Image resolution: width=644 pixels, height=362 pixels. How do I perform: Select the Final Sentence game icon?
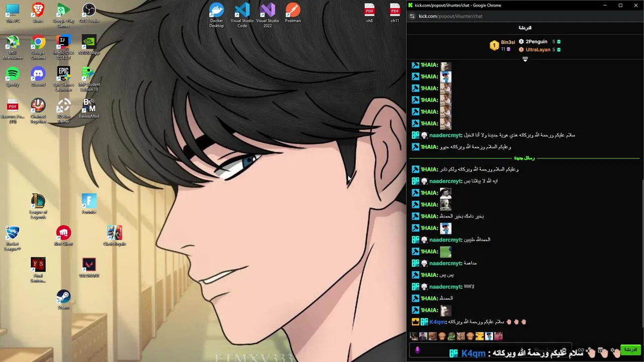38,270
